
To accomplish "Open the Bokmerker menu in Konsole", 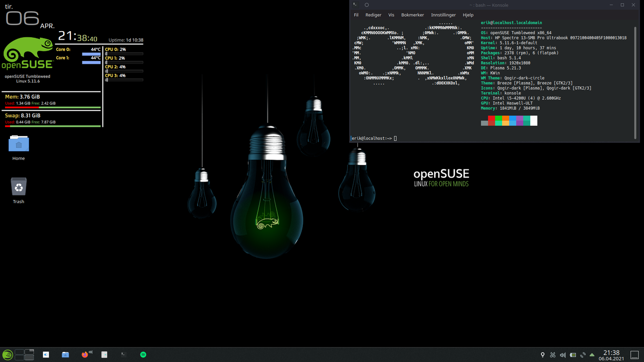I will (413, 15).
